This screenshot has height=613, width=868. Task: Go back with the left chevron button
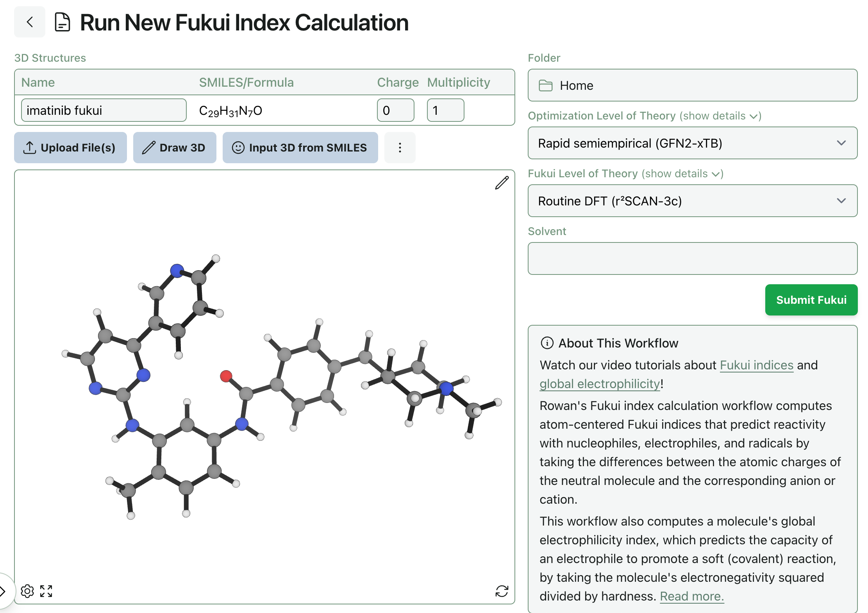point(30,22)
